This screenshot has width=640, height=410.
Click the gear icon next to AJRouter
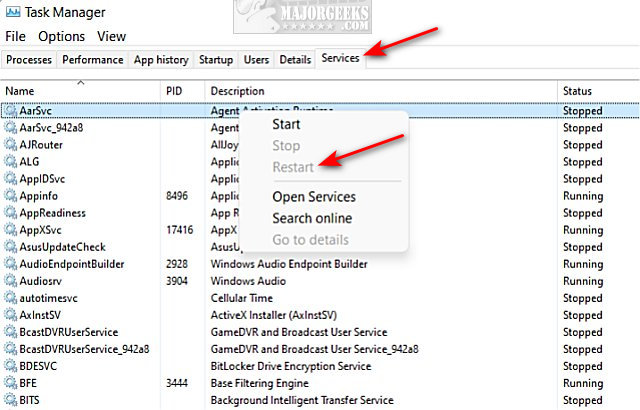pos(11,144)
